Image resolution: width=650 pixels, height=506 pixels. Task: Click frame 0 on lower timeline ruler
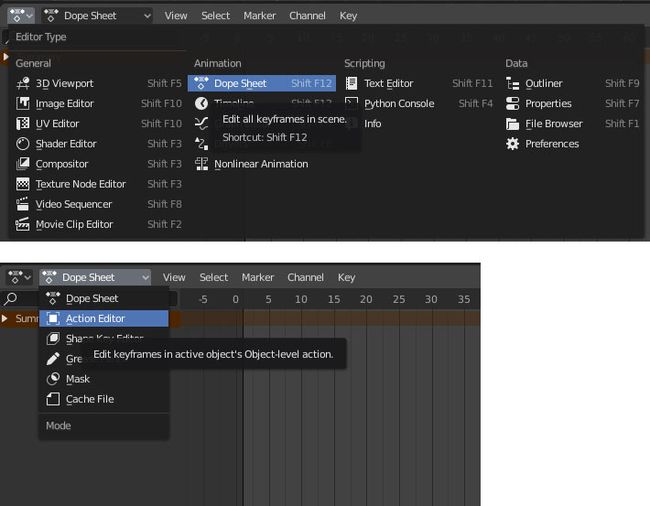[235, 299]
